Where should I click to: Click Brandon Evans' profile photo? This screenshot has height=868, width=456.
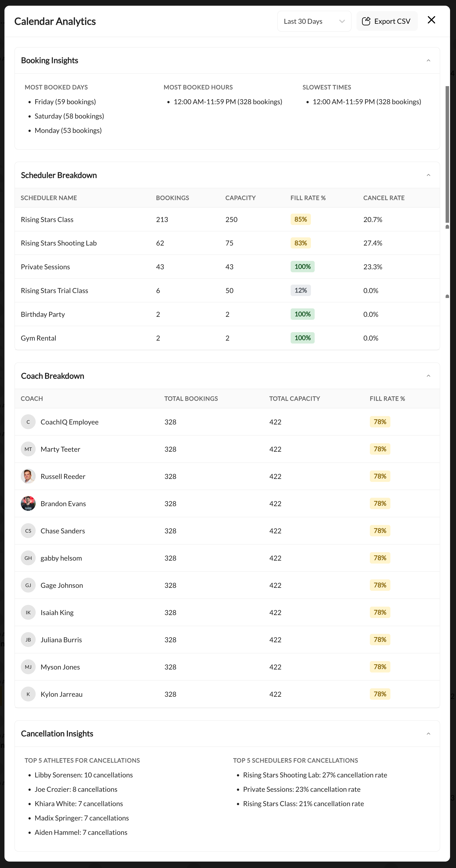point(28,503)
